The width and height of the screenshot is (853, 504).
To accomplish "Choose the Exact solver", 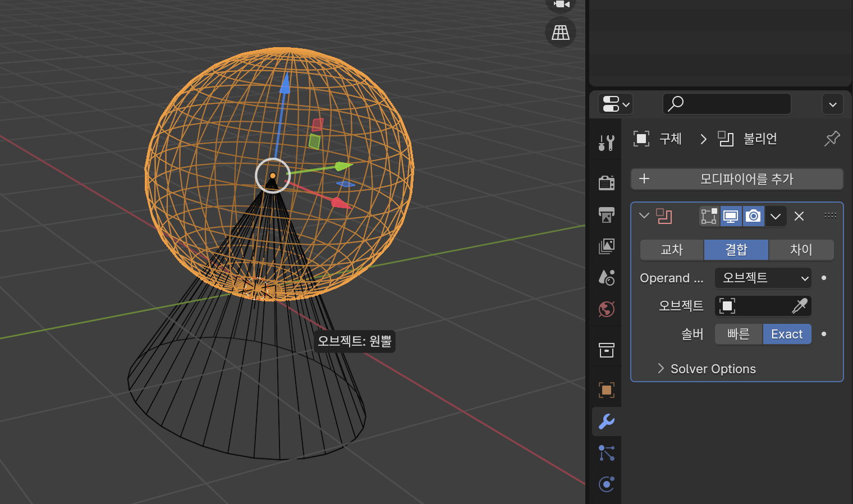I will tap(787, 334).
